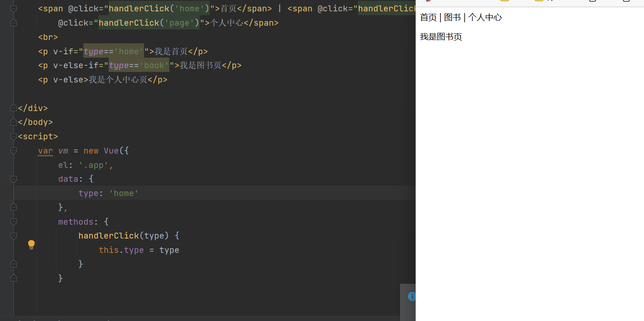Collapse the 'data: {' block fold marker
The height and width of the screenshot is (321, 644).
(x=13, y=179)
